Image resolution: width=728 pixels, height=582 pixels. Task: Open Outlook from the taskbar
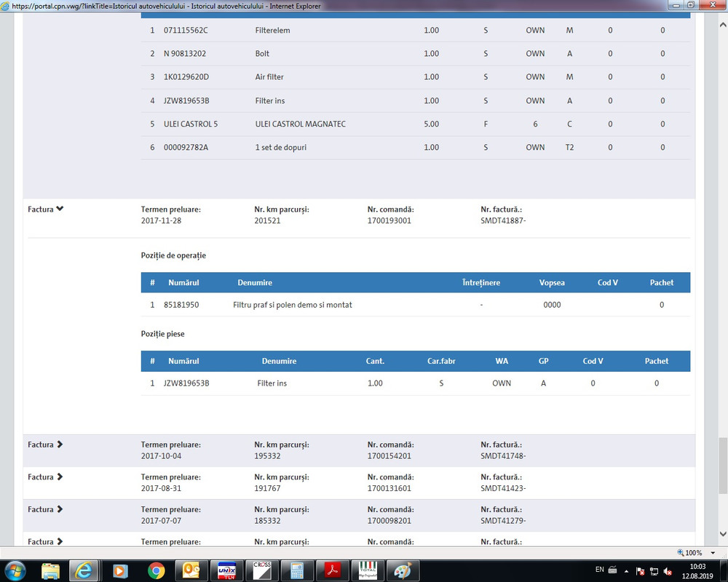point(191,570)
